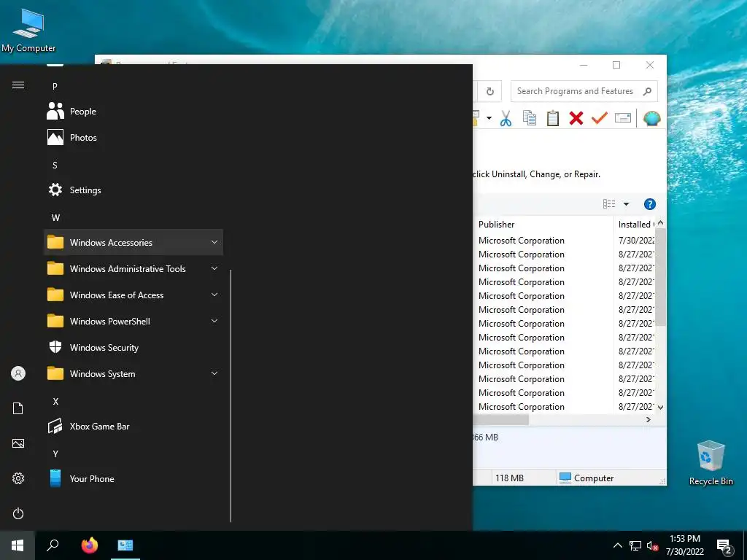Image resolution: width=747 pixels, height=560 pixels.
Task: Open the Action Center notifications icon
Action: coord(724,546)
